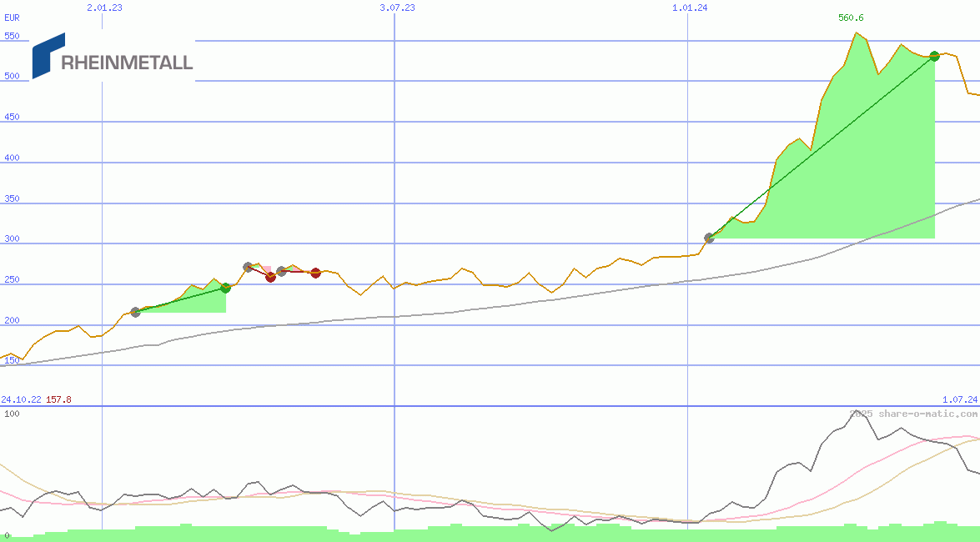Select the 100 label on the indicator panel

tap(12, 414)
